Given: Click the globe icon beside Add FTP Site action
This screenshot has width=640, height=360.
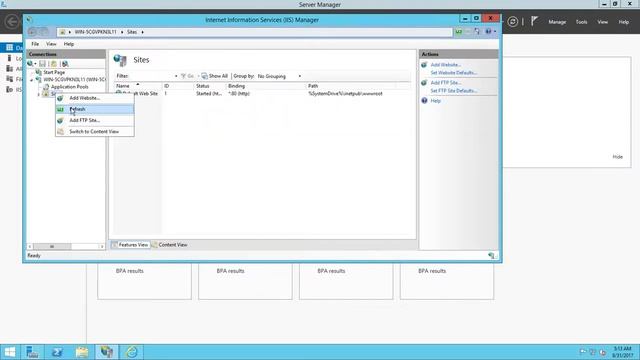Looking at the screenshot, I should (x=424, y=83).
